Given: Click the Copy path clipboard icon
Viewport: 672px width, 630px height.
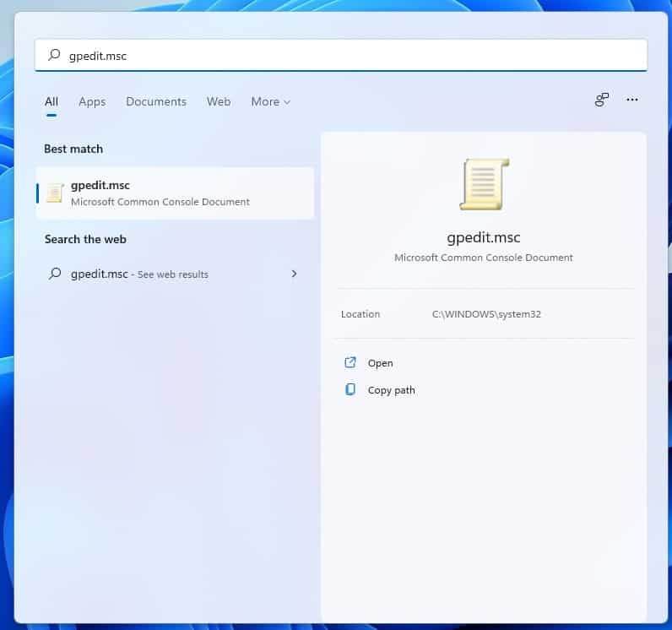Looking at the screenshot, I should click(350, 389).
